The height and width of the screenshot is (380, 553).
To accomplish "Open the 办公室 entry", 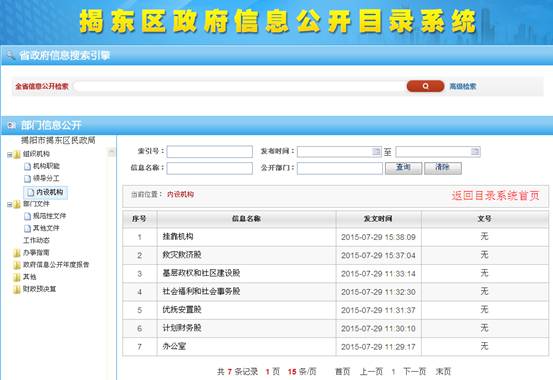I will 174,346.
